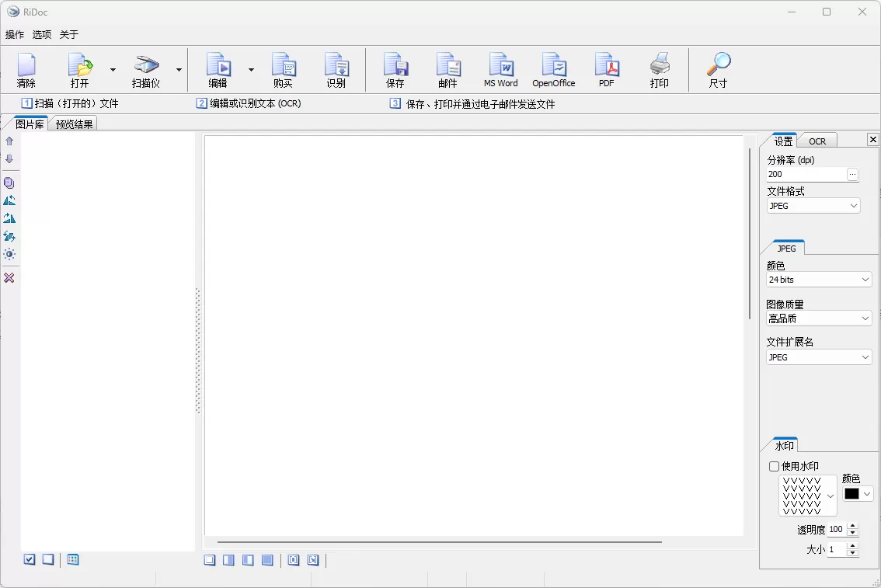The height and width of the screenshot is (588, 881).
Task: Click the MS Word export icon
Action: pos(500,68)
